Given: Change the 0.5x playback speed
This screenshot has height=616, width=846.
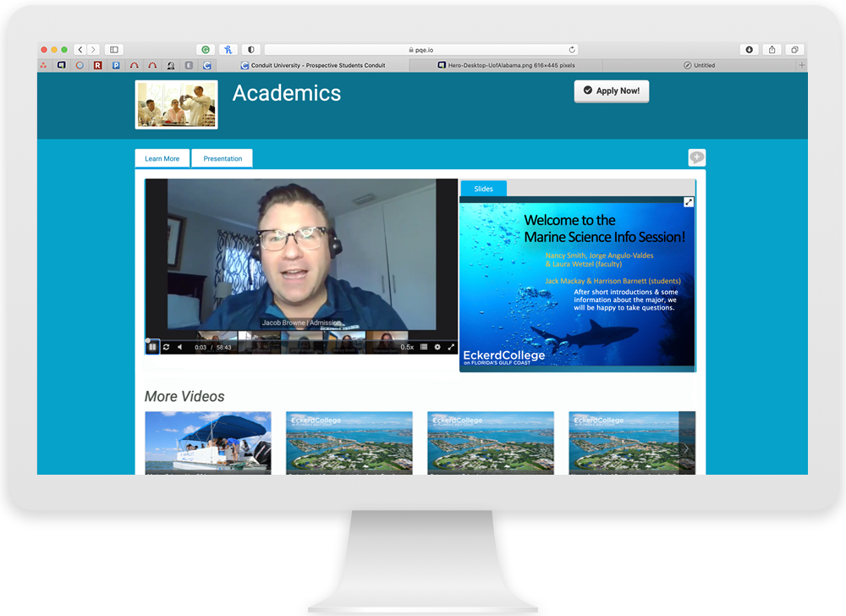Looking at the screenshot, I should pos(407,347).
